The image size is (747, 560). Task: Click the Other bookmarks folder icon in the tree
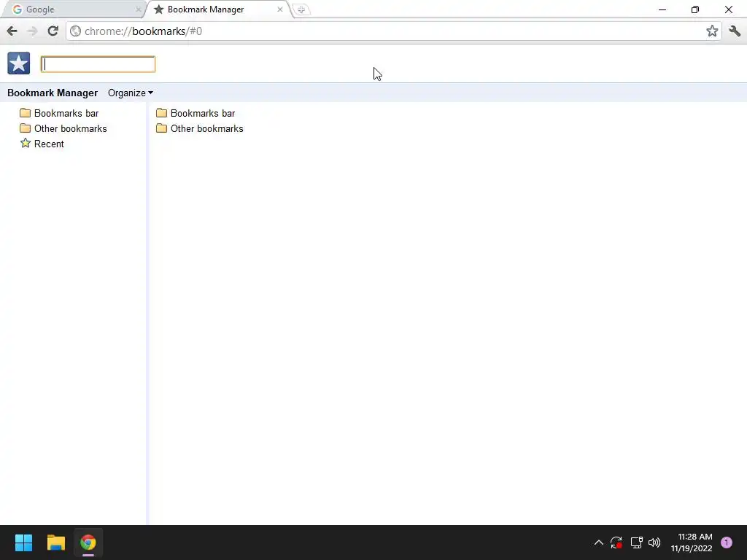click(26, 128)
